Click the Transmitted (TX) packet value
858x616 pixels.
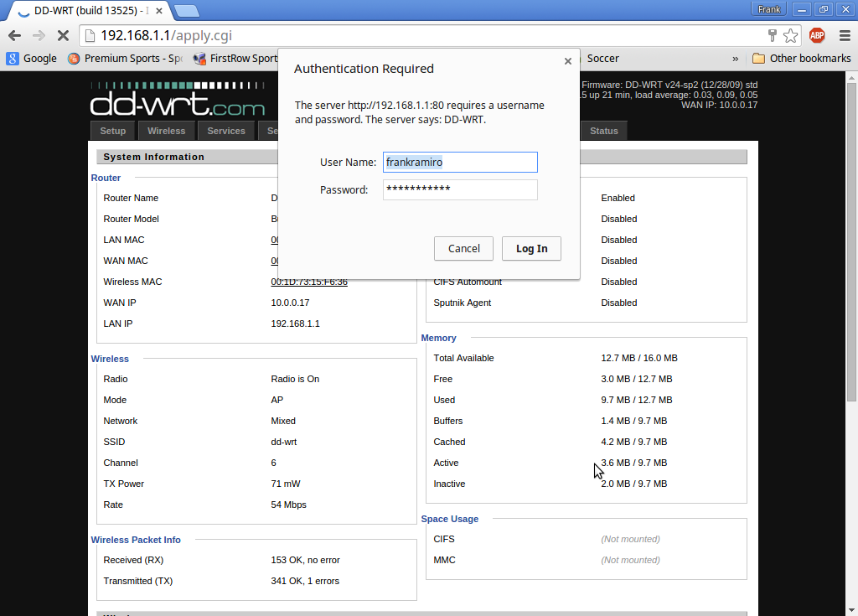click(305, 581)
